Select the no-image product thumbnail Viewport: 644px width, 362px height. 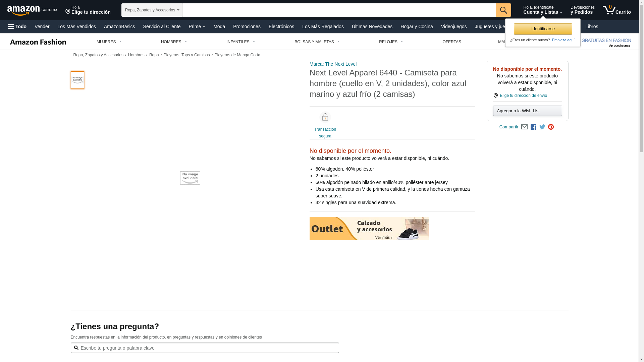point(77,80)
